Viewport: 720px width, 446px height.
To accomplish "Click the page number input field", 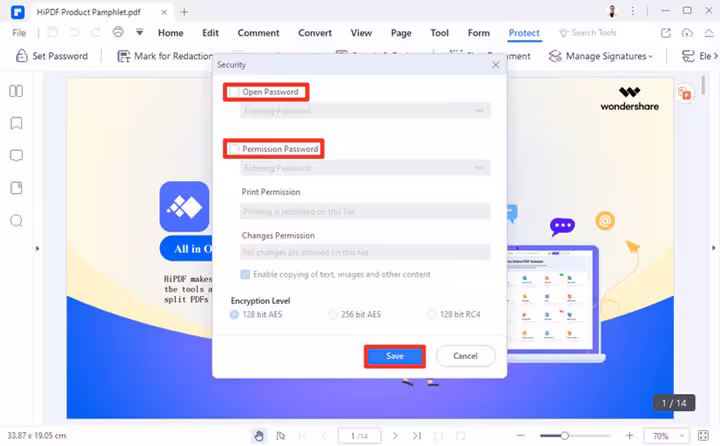I will coord(359,436).
